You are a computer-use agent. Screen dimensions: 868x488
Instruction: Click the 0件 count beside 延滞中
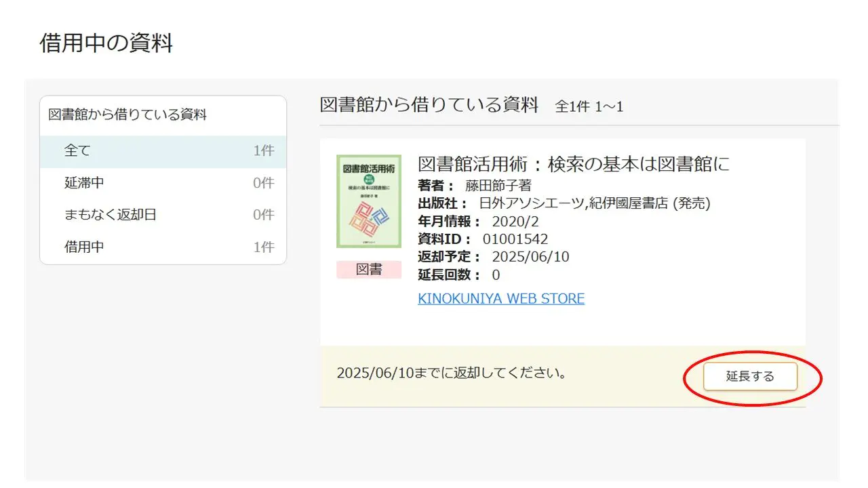(264, 183)
